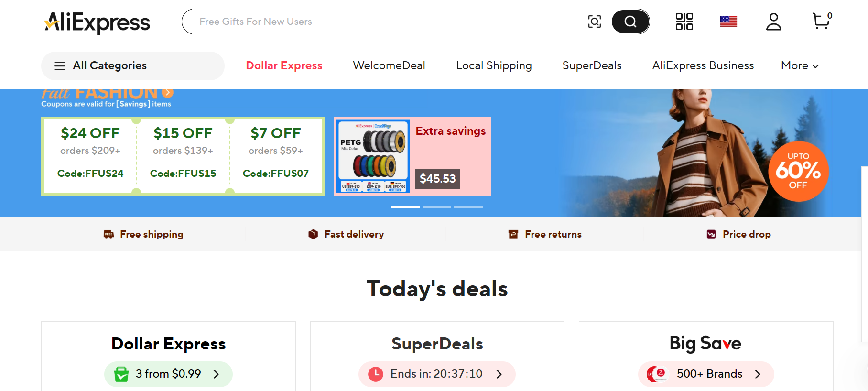The height and width of the screenshot is (391, 868).
Task: Click the orange arrow beside Fall Fashion
Action: click(x=167, y=92)
